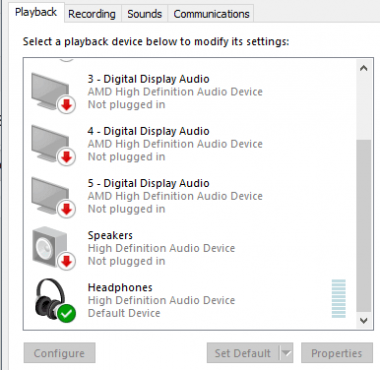This screenshot has width=380, height=370.
Task: Open the Set Default dropdown arrow
Action: pyautogui.click(x=286, y=353)
